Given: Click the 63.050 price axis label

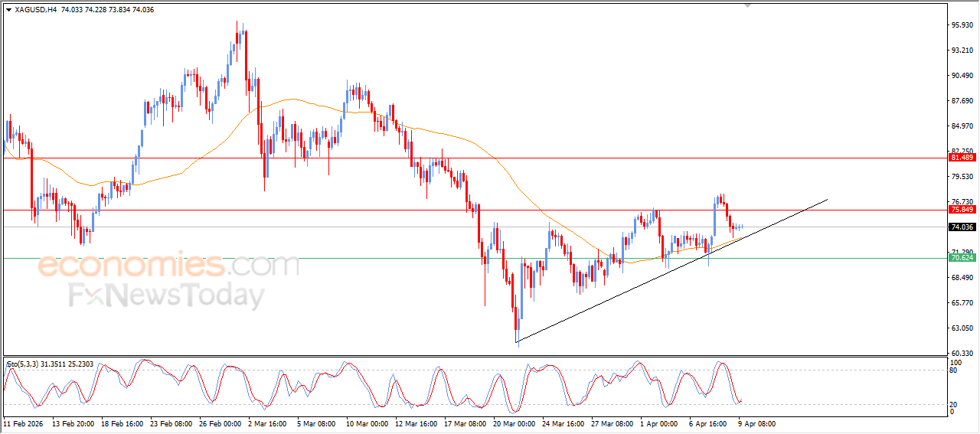Looking at the screenshot, I should tap(962, 328).
